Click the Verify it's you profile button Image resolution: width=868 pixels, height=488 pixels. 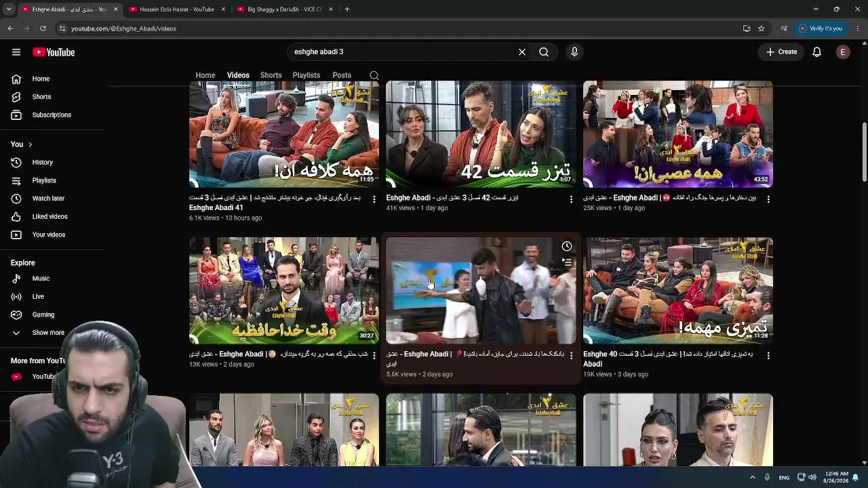tap(821, 28)
